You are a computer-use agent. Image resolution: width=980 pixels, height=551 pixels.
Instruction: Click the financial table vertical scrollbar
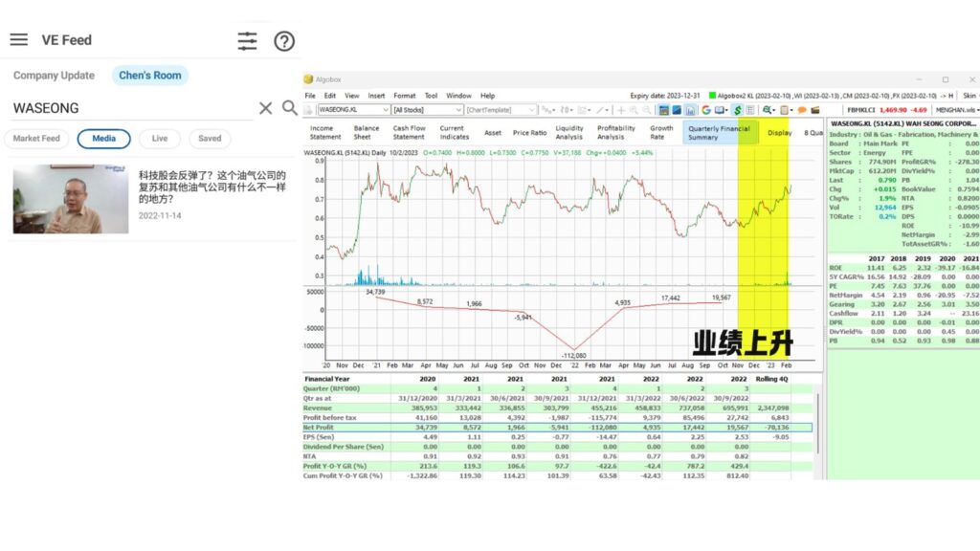click(817, 422)
